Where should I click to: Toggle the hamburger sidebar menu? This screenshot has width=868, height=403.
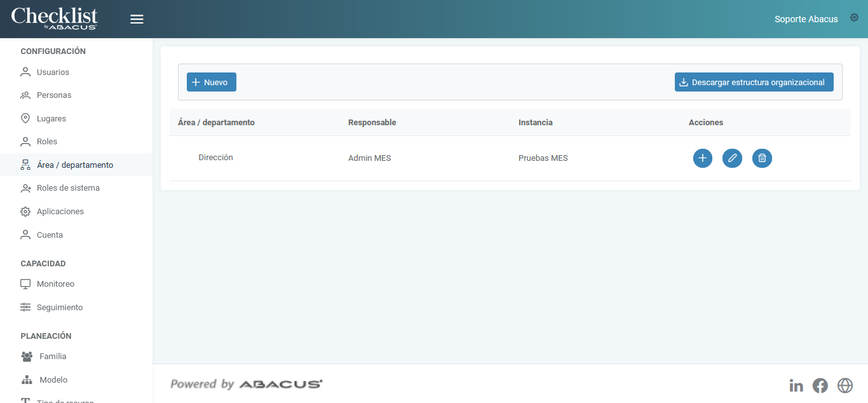(x=137, y=19)
